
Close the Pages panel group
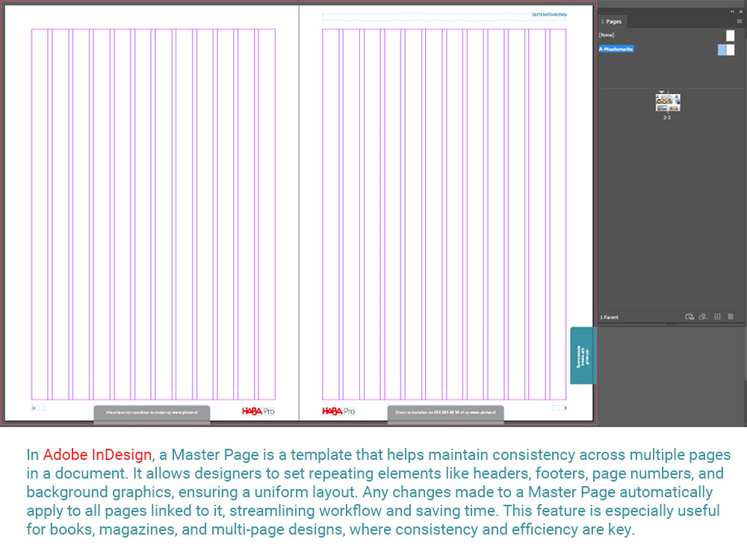coord(741,11)
